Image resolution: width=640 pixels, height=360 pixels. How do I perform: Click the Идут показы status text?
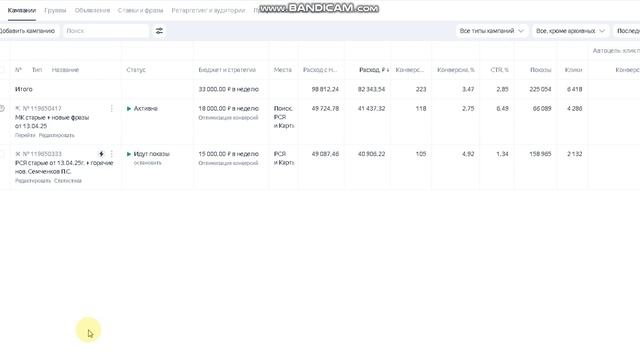[151, 154]
